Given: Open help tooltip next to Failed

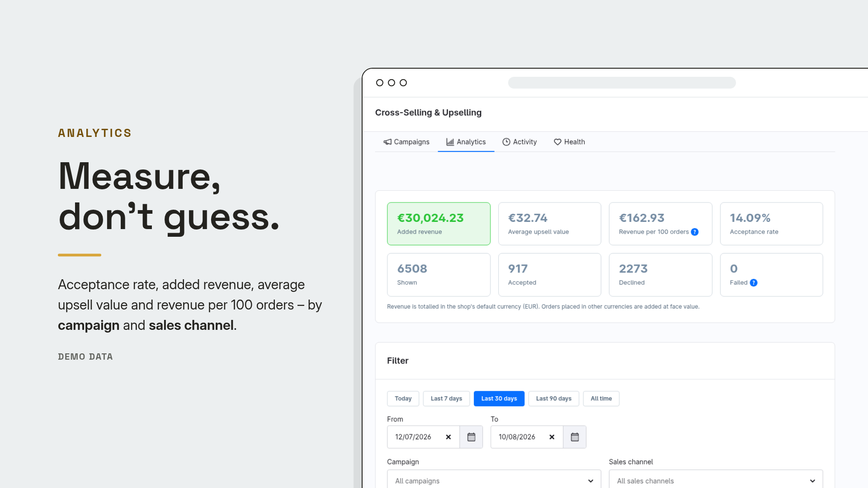Looking at the screenshot, I should click(x=754, y=283).
